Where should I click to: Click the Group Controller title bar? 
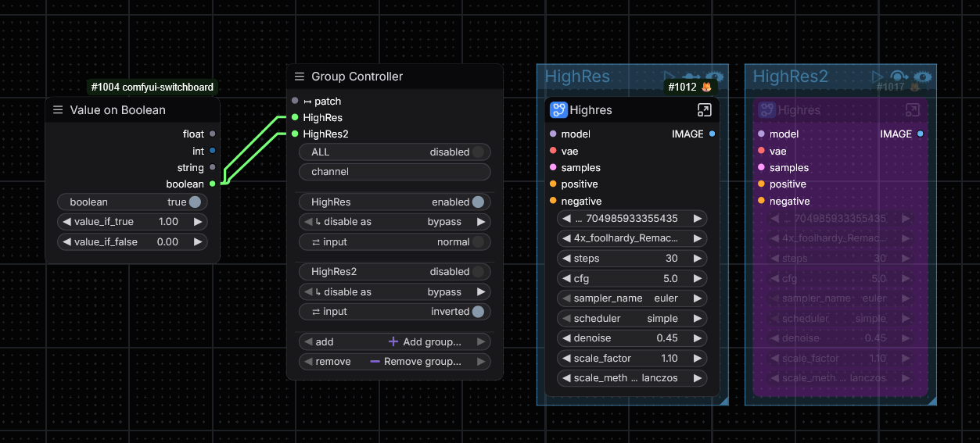(x=395, y=77)
